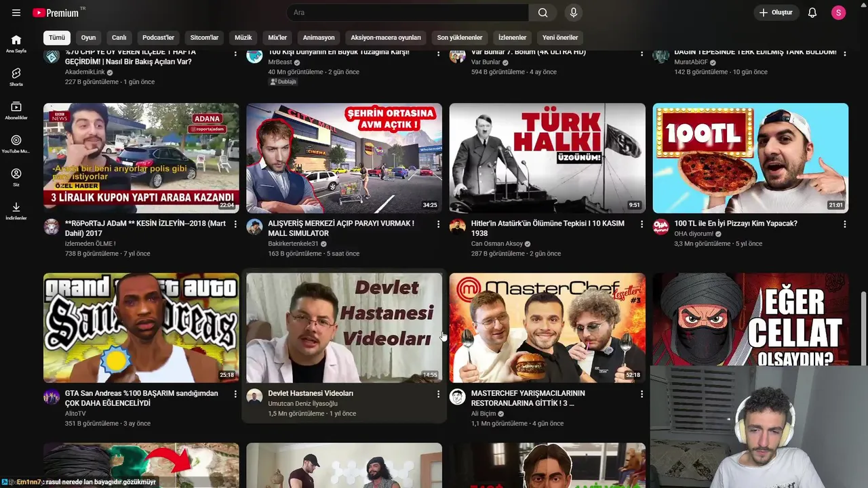Open the TÜRK HALKI video thumbnail
The image size is (868, 488).
pos(547,158)
